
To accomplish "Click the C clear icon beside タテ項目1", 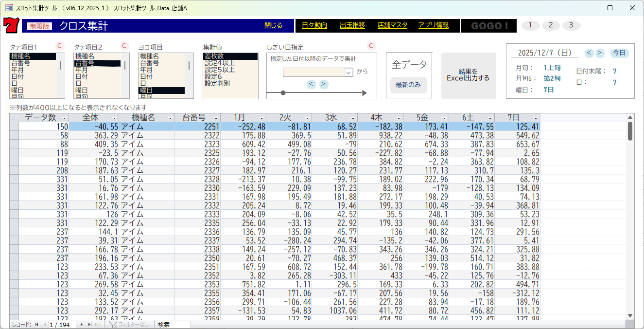I will pyautogui.click(x=59, y=46).
